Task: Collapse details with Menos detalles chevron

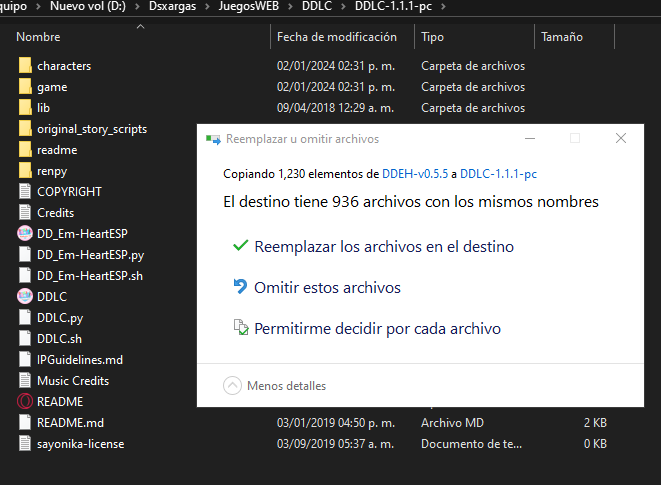Action: coord(232,385)
